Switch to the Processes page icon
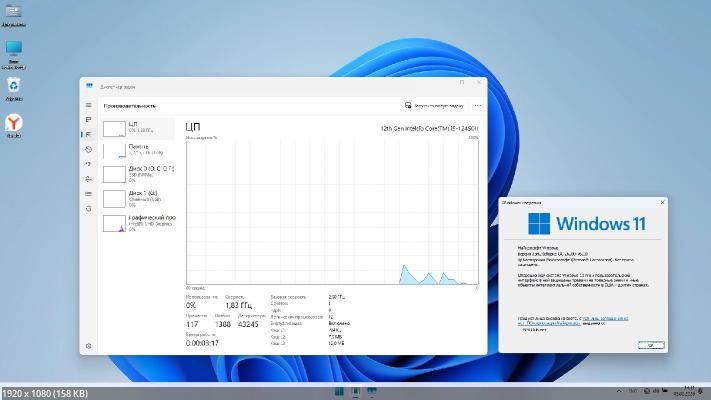Viewport: 711px width, 400px height. [x=89, y=119]
